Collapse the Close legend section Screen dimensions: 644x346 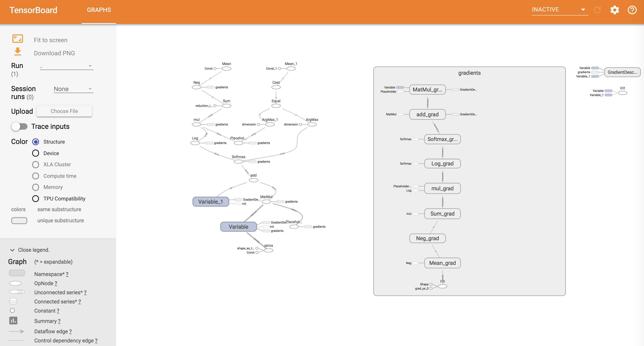pos(13,250)
